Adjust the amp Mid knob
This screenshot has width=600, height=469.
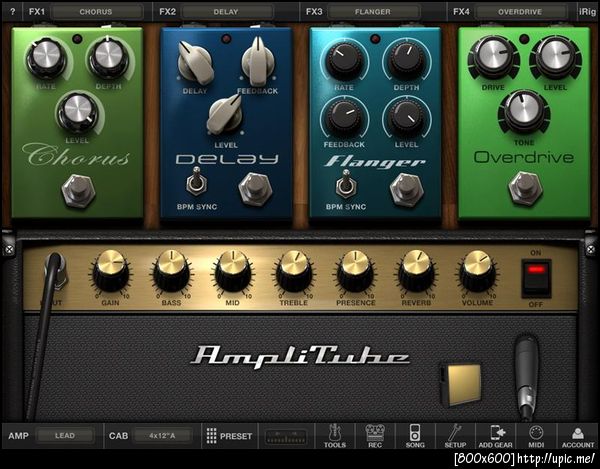pyautogui.click(x=233, y=271)
